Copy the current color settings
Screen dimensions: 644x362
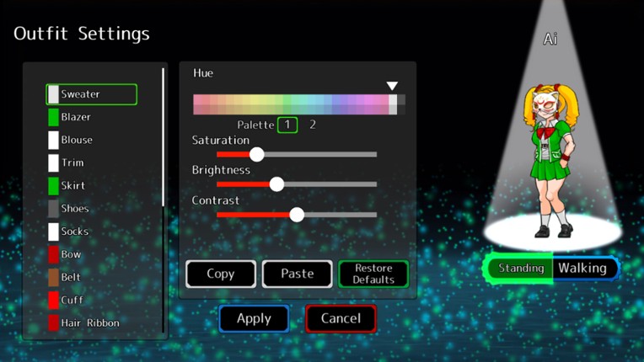tap(221, 274)
